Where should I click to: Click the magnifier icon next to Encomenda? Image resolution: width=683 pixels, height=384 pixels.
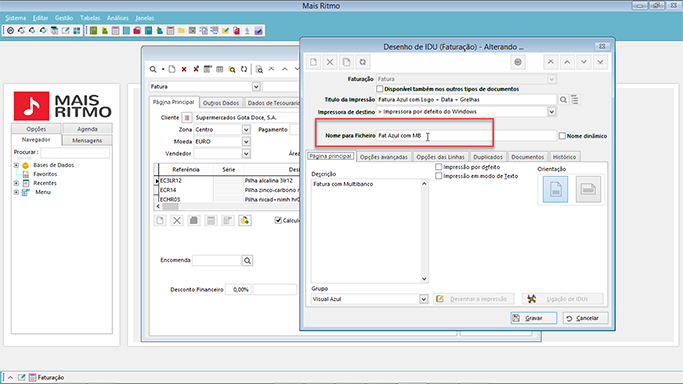pyautogui.click(x=247, y=260)
